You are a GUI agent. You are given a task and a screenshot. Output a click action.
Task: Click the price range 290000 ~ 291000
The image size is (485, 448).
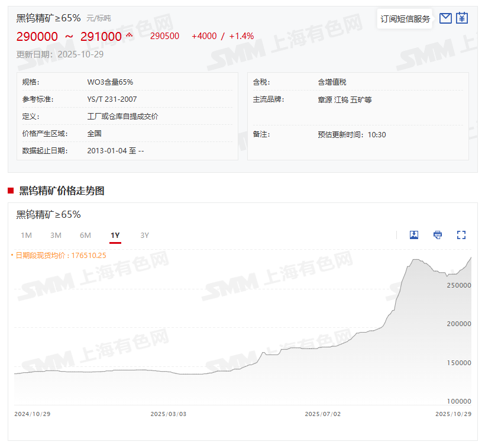69,37
